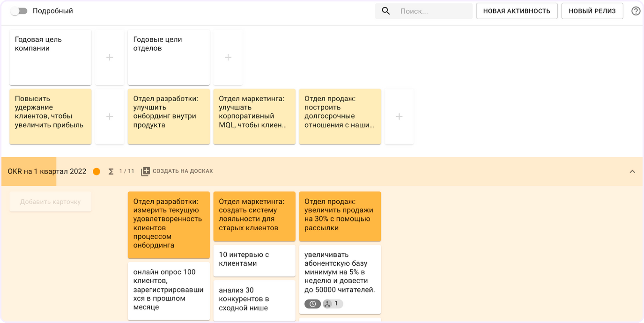Viewport: 644px width, 323px height.
Task: Click the НОВАЯ АКТИВНОСТЬ button
Action: (x=516, y=11)
